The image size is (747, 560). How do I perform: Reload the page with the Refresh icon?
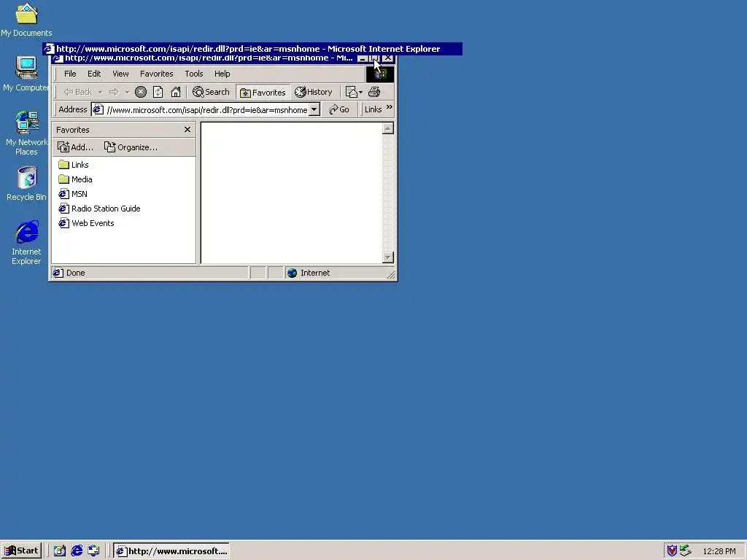158,92
